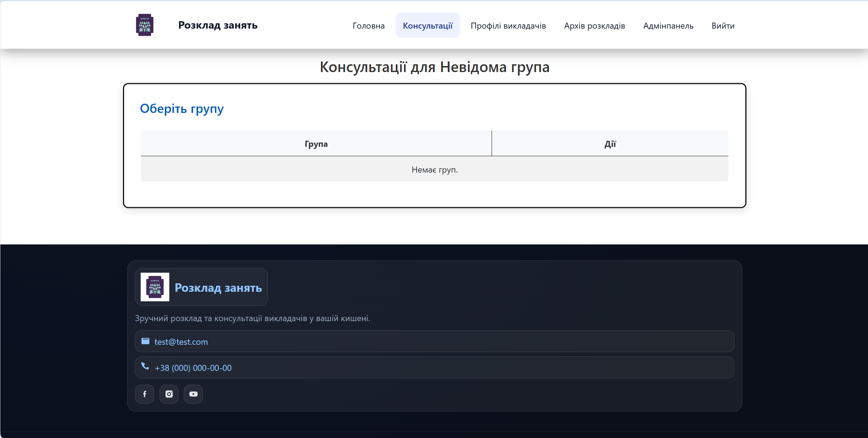Click the footer logo image

point(155,287)
